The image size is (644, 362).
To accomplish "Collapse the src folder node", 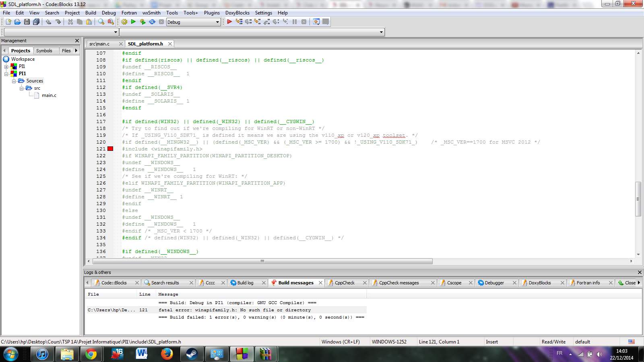I will [x=21, y=88].
